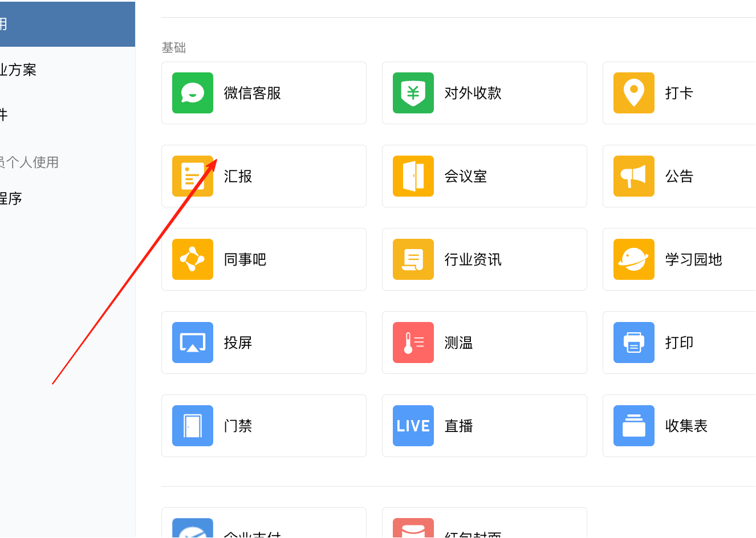Select the 汇报 label text
This screenshot has width=756, height=538.
238,176
